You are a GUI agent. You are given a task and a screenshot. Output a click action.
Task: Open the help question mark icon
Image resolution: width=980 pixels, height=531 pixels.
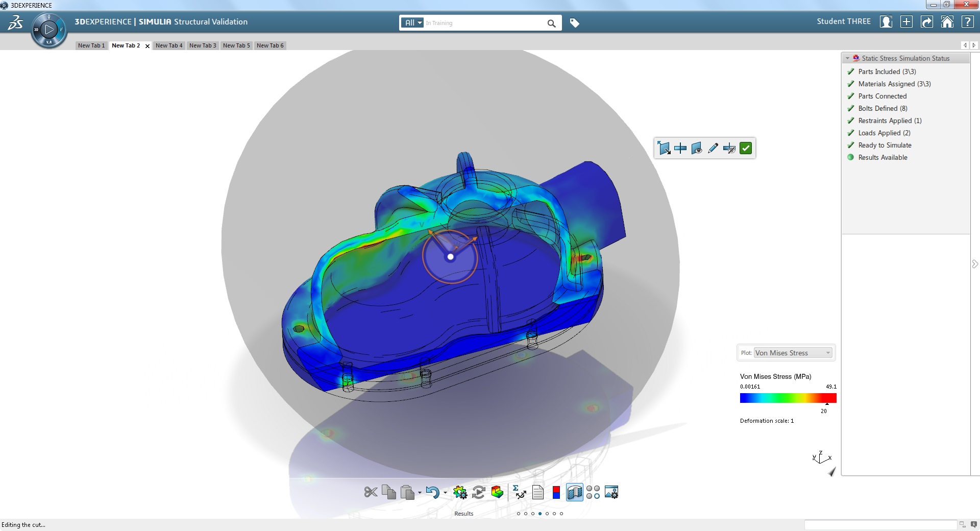point(968,21)
